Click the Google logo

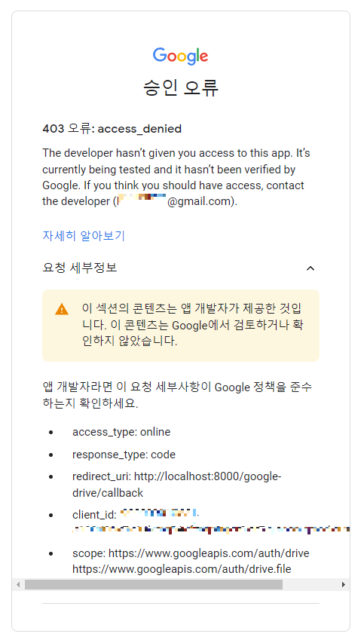click(180, 57)
